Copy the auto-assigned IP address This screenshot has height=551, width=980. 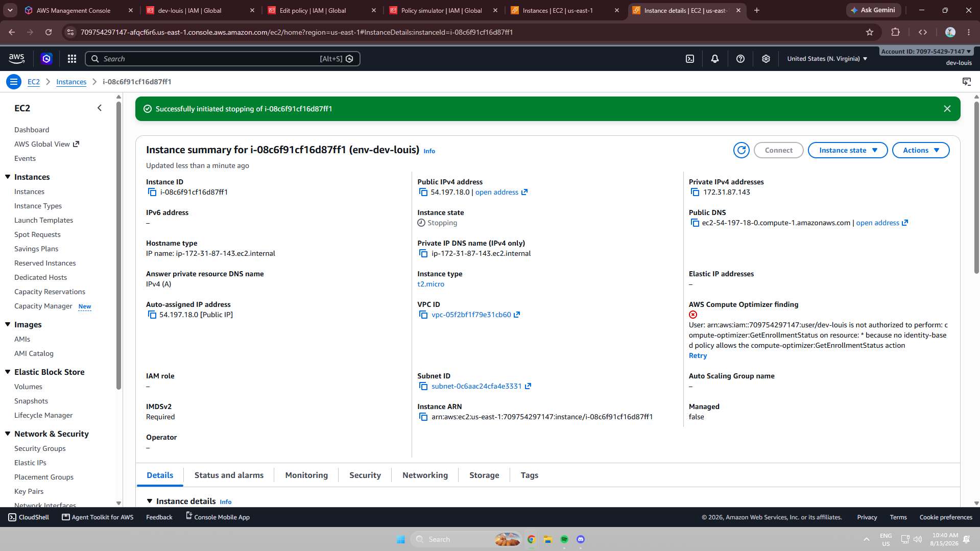click(152, 315)
